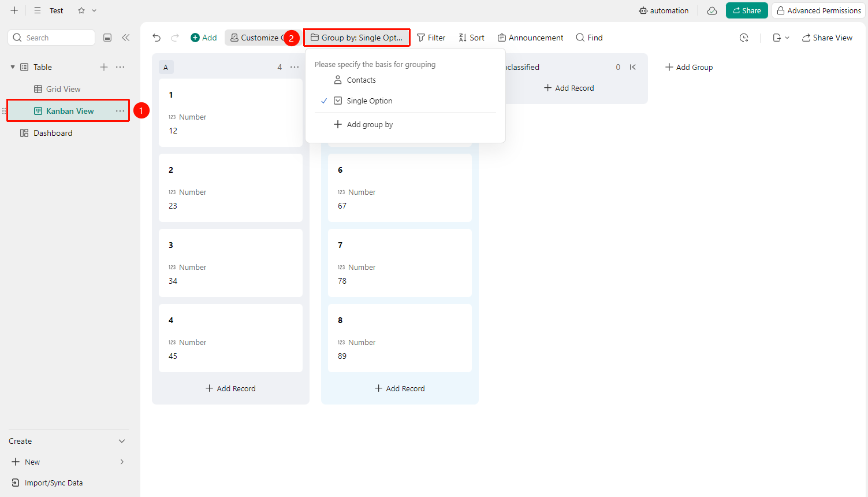
Task: Toggle the Group by: Single Option dropdown
Action: click(x=357, y=38)
